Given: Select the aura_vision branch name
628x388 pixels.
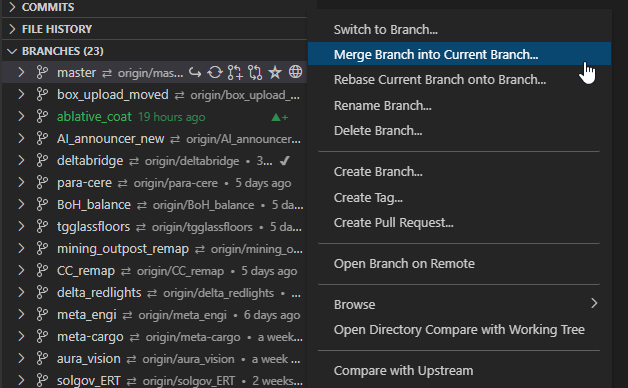Looking at the screenshot, I should pyautogui.click(x=89, y=359).
